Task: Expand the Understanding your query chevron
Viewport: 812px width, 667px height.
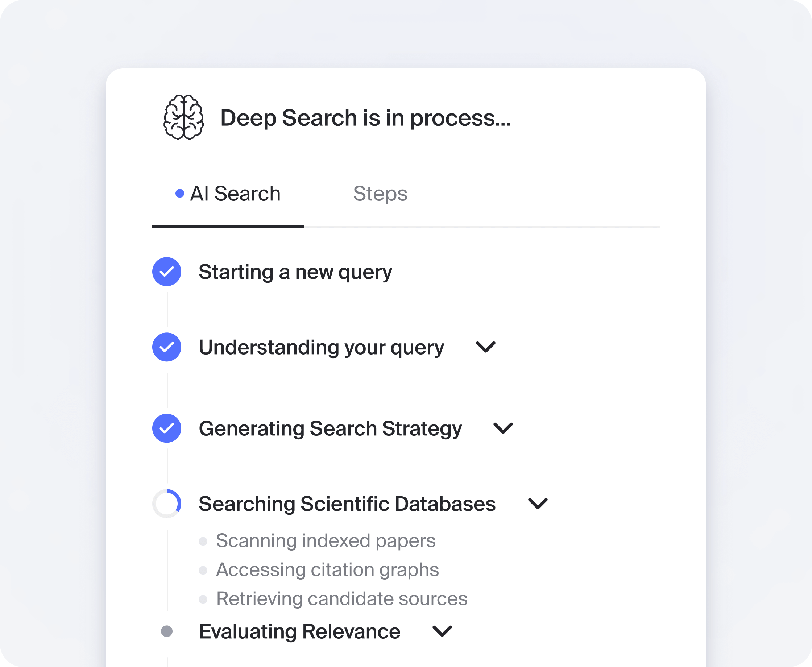Action: pyautogui.click(x=485, y=347)
